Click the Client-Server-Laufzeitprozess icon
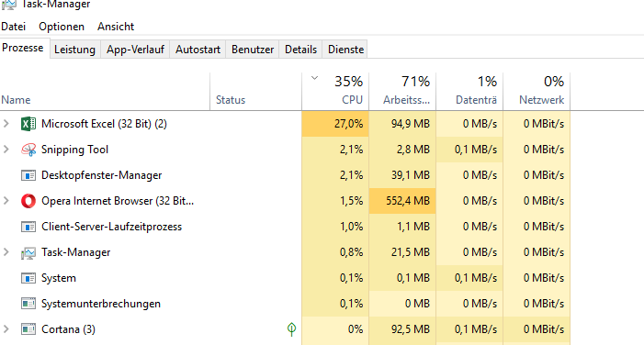The height and width of the screenshot is (345, 644). click(x=28, y=227)
